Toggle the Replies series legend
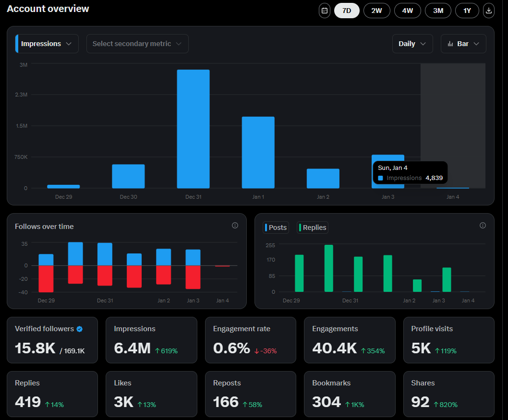508x420 pixels. pos(313,228)
